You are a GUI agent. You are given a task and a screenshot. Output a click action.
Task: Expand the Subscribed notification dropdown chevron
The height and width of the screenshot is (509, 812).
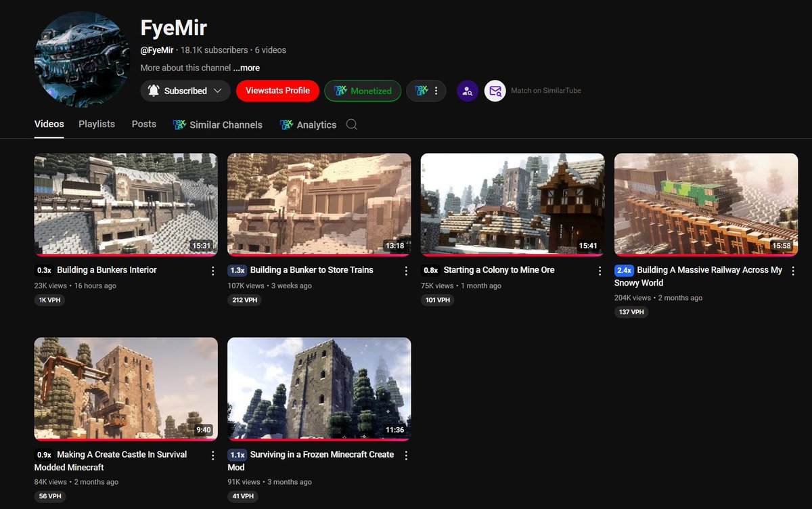pos(218,91)
